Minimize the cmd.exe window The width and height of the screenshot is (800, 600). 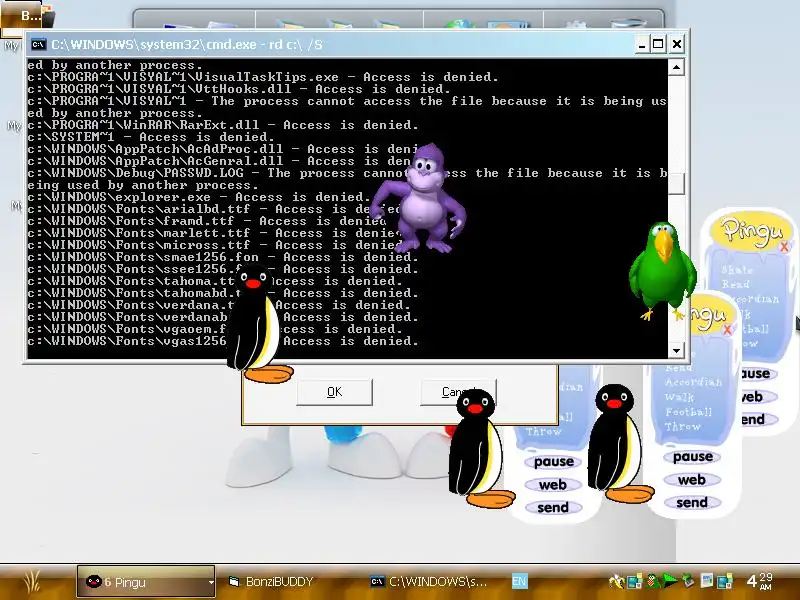tap(642, 44)
